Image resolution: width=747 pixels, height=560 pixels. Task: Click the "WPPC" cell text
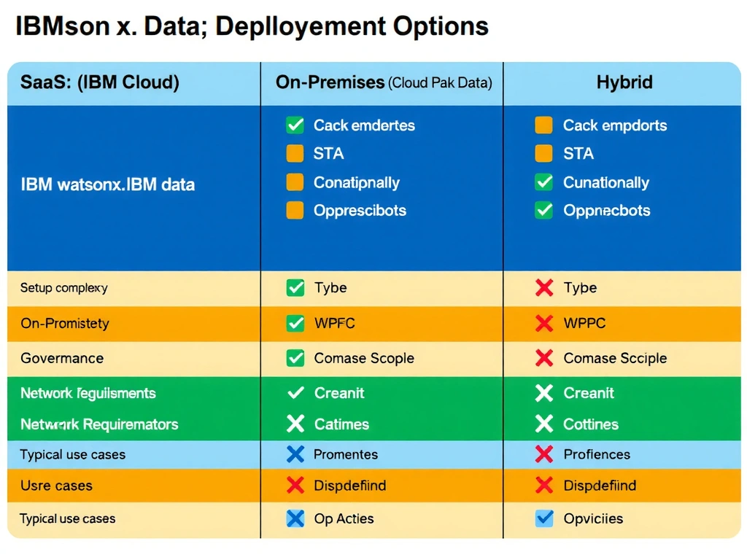click(584, 323)
